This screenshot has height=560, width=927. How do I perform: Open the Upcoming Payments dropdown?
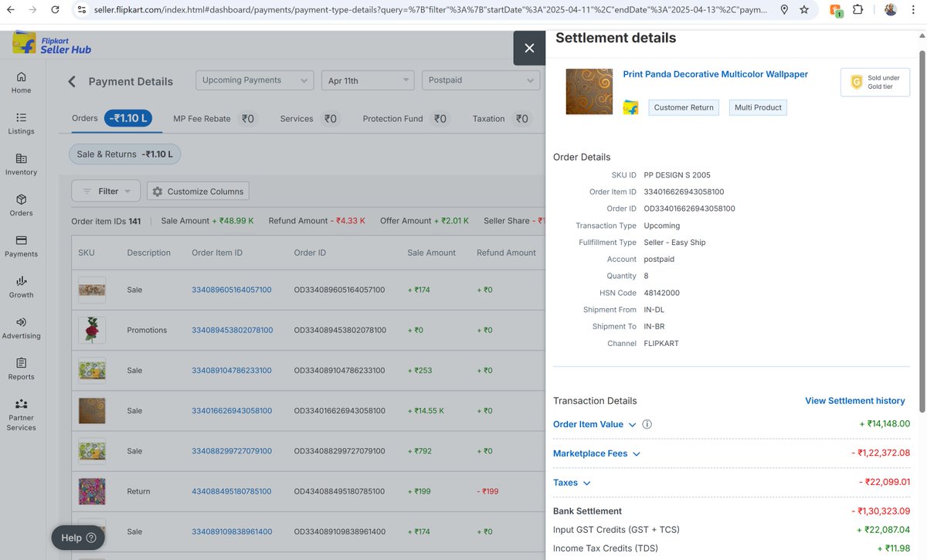pos(254,80)
